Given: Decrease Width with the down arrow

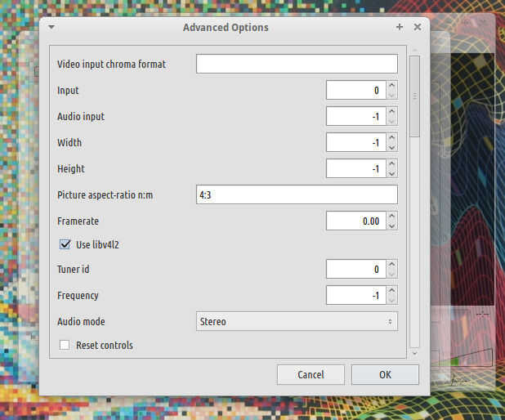Looking at the screenshot, I should pos(391,147).
